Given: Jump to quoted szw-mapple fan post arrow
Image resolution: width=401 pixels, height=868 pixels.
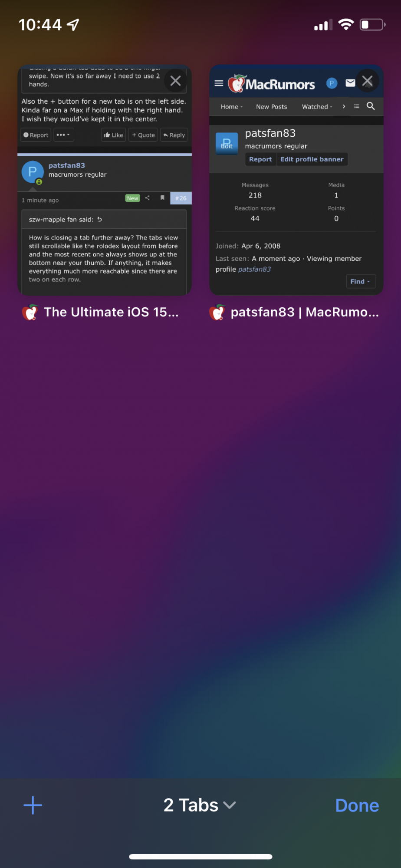Looking at the screenshot, I should point(99,219).
